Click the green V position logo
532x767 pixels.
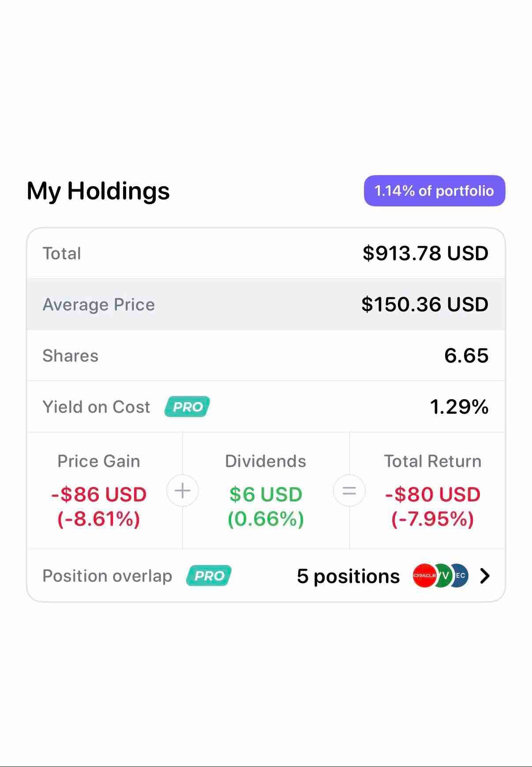point(444,576)
